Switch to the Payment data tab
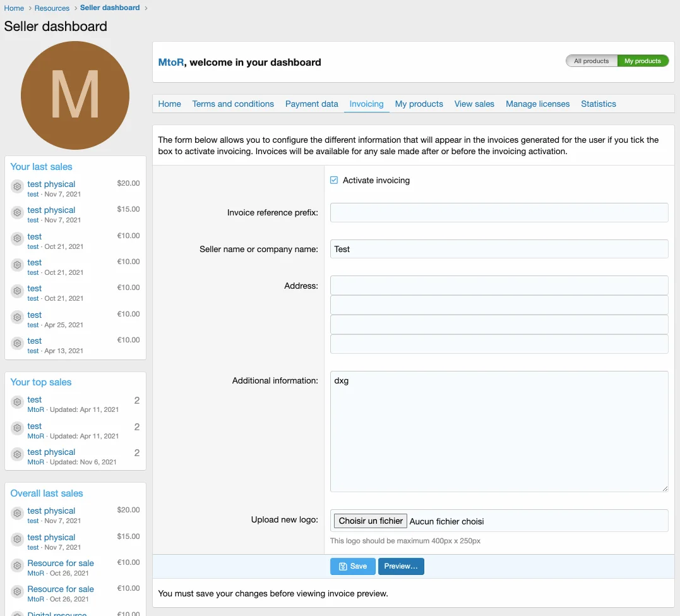680x616 pixels. click(x=311, y=104)
